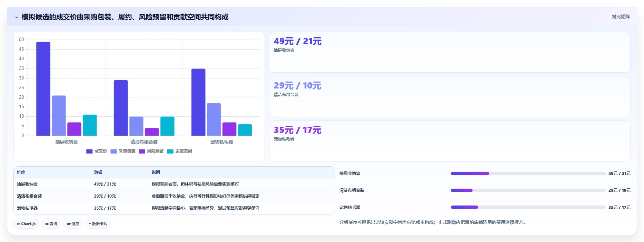Open the 对比矩阵 link in the header
The height and width of the screenshot is (242, 644).
621,17
